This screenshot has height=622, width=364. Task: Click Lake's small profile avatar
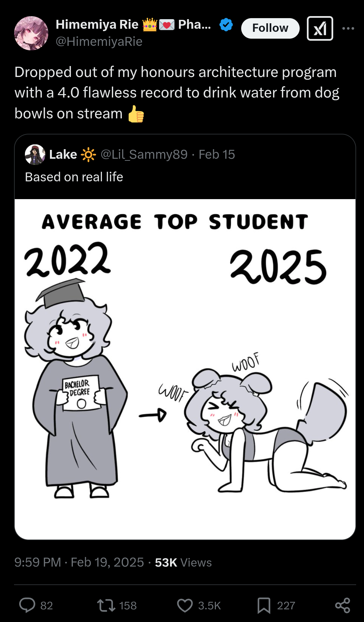[35, 155]
